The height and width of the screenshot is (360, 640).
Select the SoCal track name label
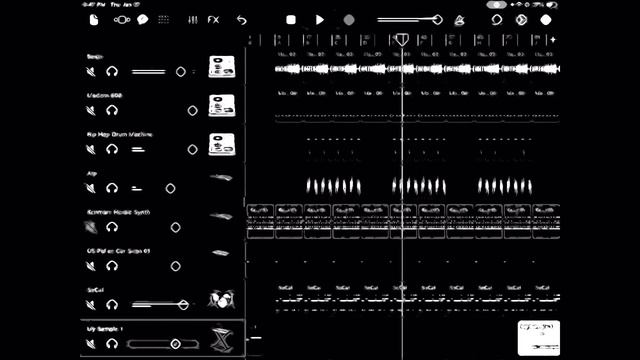click(95, 290)
